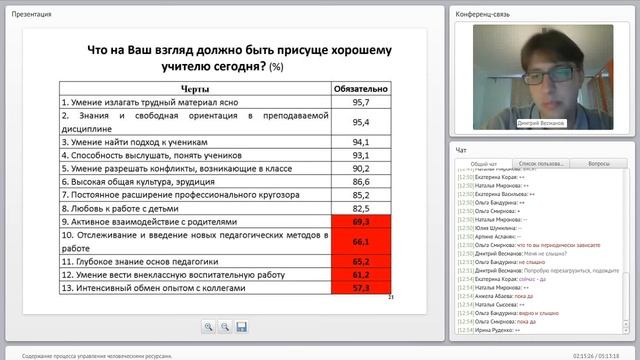Click the value 94,1 in the table

pyautogui.click(x=361, y=142)
